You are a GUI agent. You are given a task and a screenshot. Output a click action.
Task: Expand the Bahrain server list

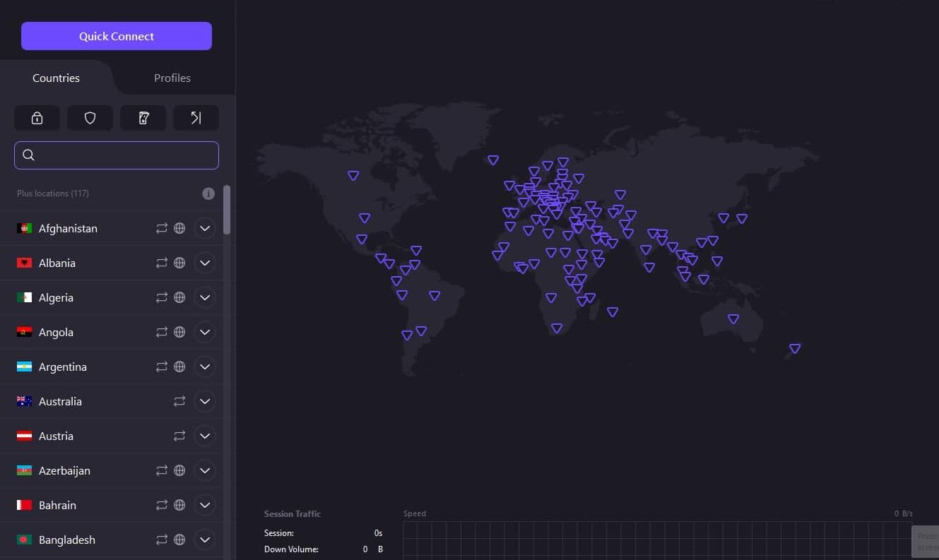[x=205, y=505]
